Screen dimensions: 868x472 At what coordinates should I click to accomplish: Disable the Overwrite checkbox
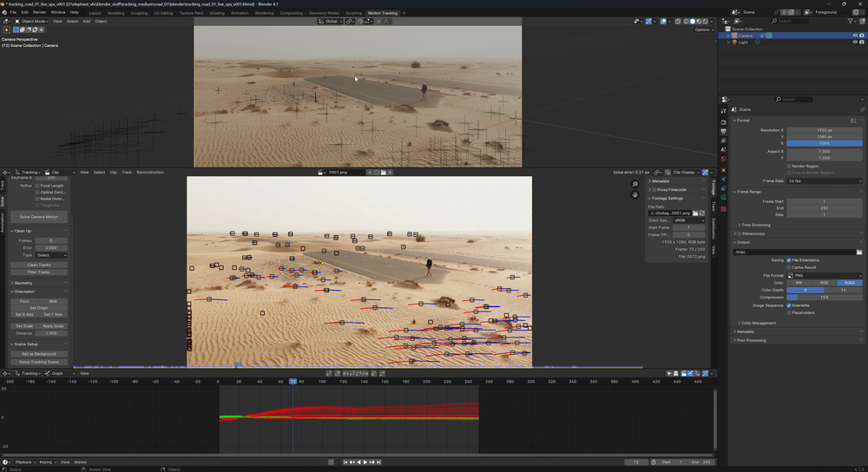tap(789, 305)
